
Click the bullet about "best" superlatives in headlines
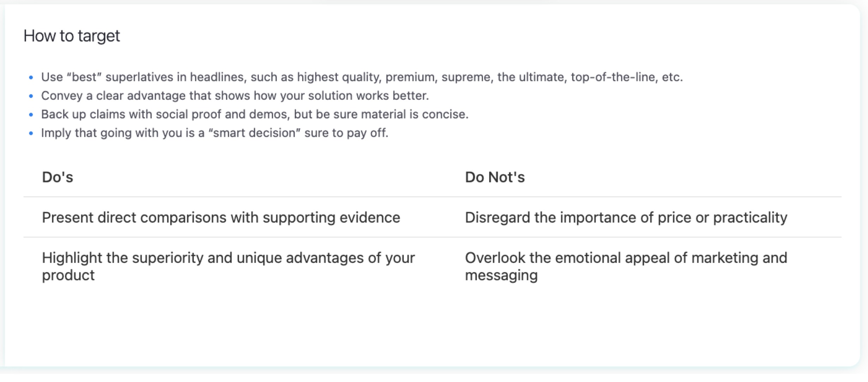(362, 77)
